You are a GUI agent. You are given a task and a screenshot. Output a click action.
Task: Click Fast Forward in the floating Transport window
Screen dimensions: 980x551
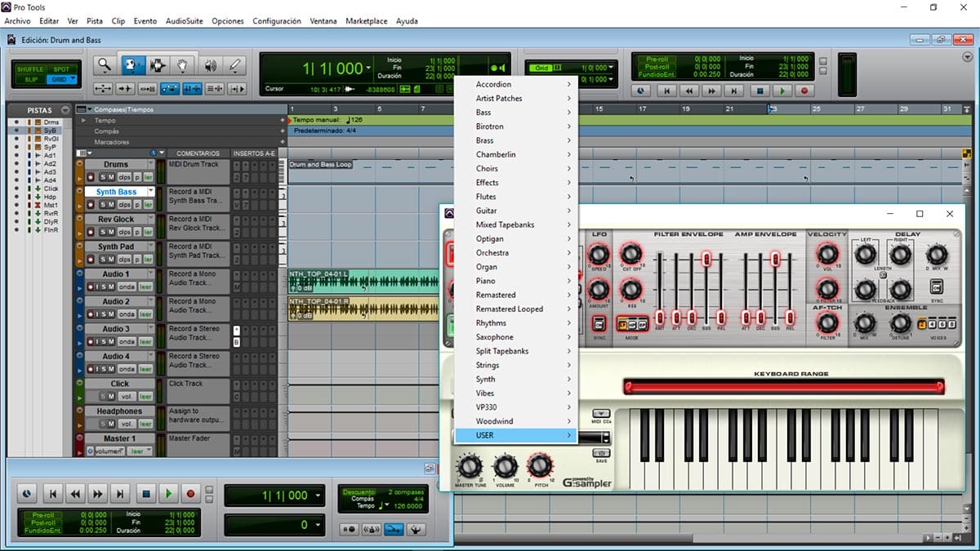[x=98, y=494]
